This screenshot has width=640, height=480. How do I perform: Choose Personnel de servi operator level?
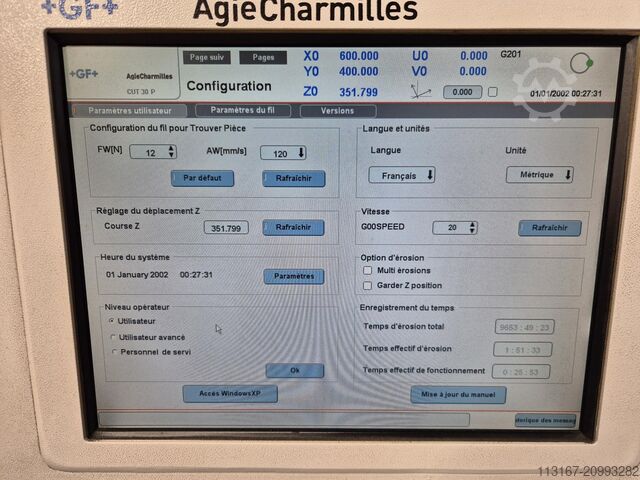(x=112, y=352)
